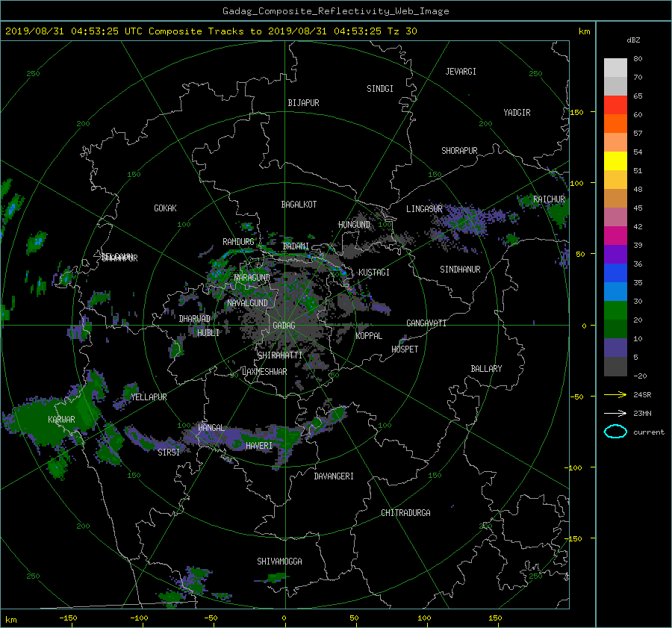Click the DAVANGERI city label
Screen dimensions: 672x628
point(334,476)
